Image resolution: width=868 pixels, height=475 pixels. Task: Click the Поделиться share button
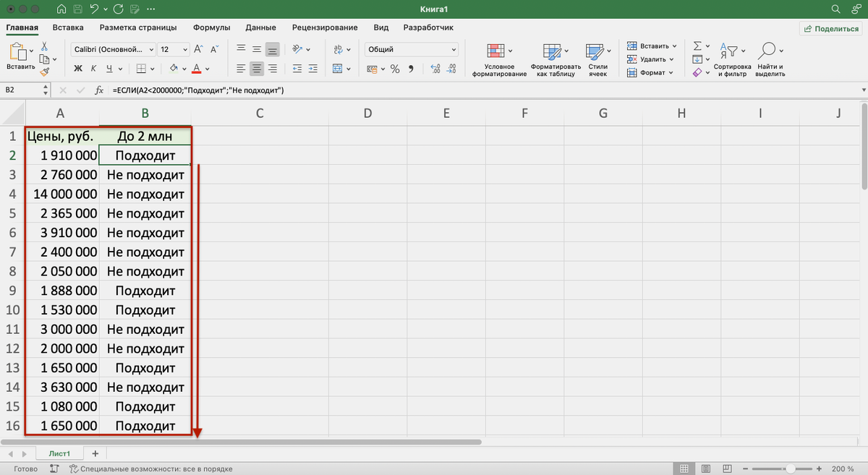pyautogui.click(x=830, y=28)
